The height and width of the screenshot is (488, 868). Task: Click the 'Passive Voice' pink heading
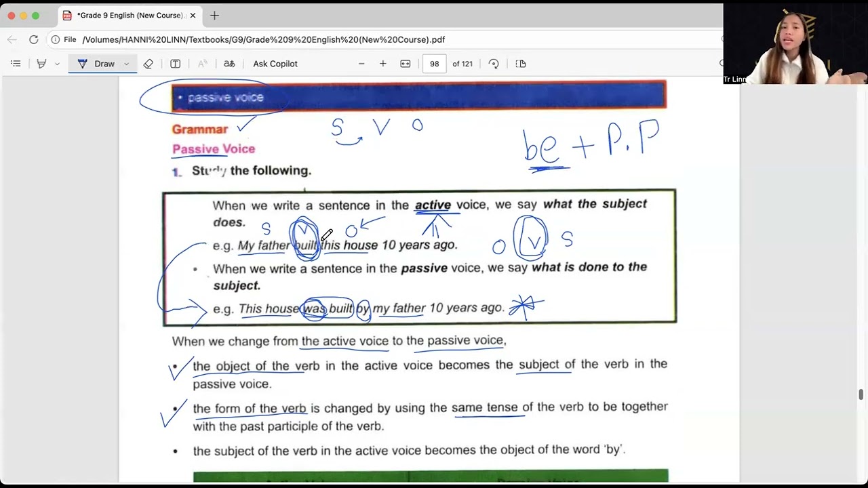tap(214, 149)
